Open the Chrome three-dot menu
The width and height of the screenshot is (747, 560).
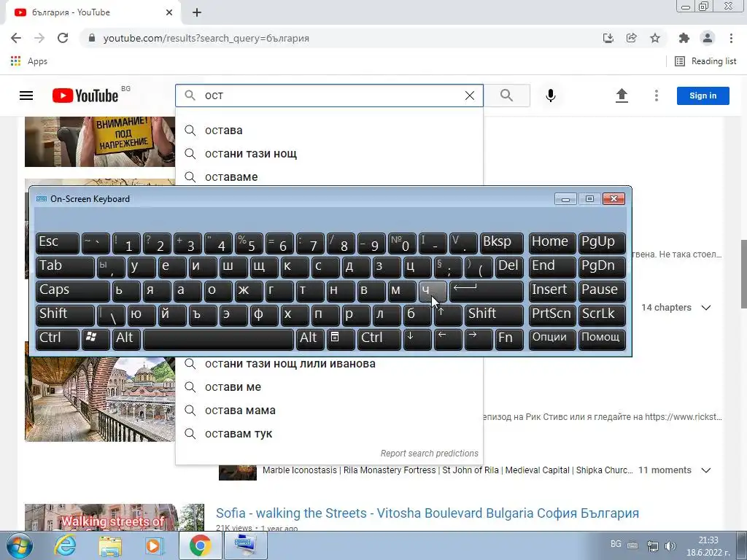(x=731, y=38)
